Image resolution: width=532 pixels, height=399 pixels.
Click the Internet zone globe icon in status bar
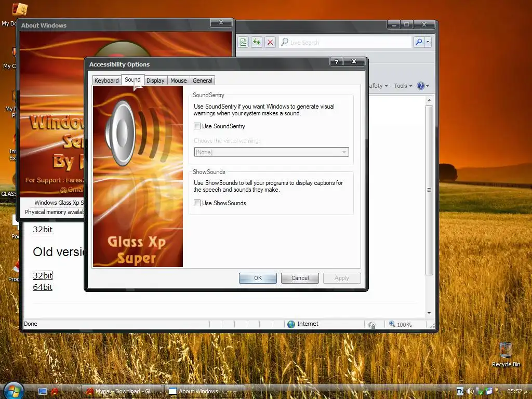(291, 324)
